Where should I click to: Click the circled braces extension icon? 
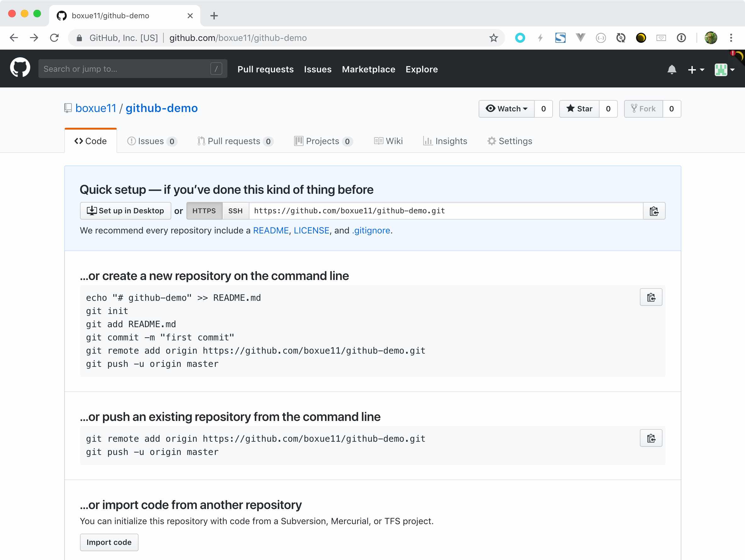coord(600,38)
